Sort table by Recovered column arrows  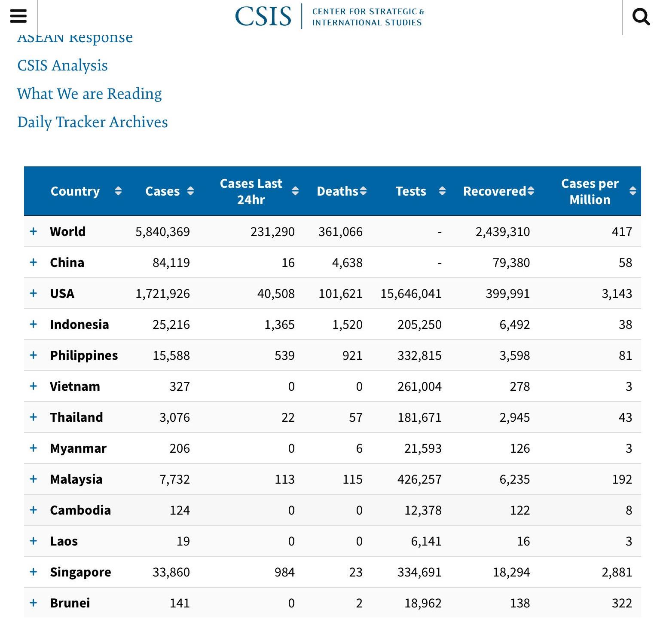(x=531, y=191)
